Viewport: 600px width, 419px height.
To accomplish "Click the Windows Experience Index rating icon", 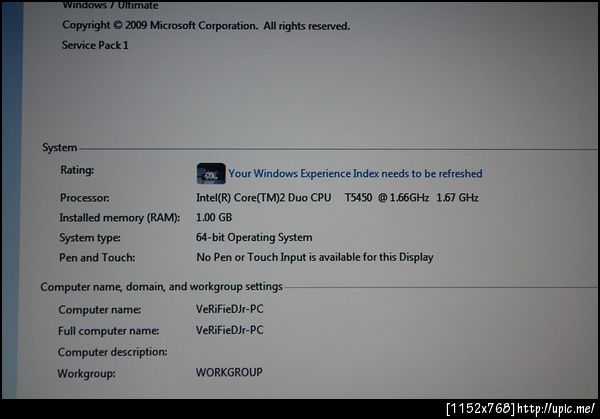I will pyautogui.click(x=211, y=173).
